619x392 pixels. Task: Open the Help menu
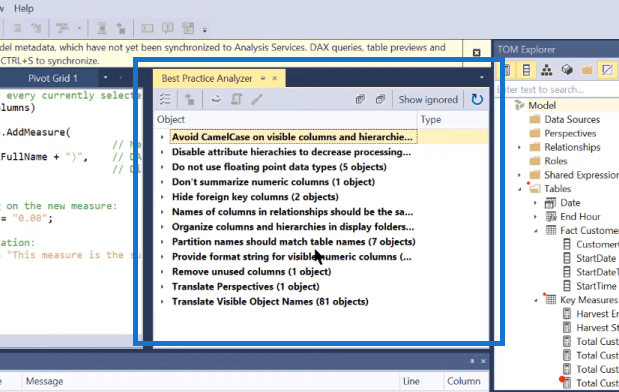24,8
